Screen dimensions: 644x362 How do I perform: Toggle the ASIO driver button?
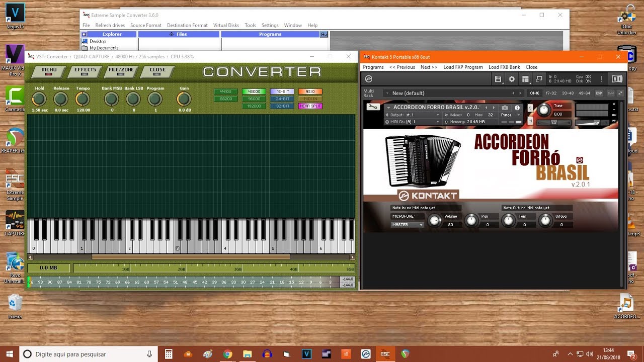click(x=310, y=92)
